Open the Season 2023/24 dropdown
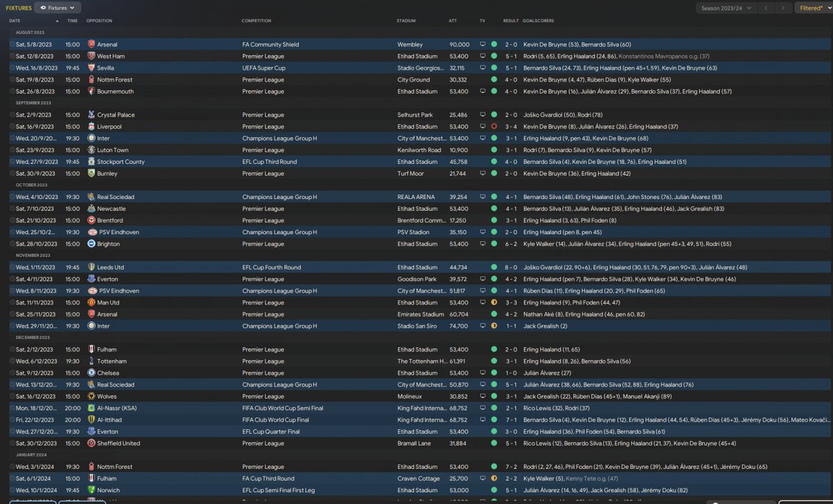833x504 pixels. (726, 8)
